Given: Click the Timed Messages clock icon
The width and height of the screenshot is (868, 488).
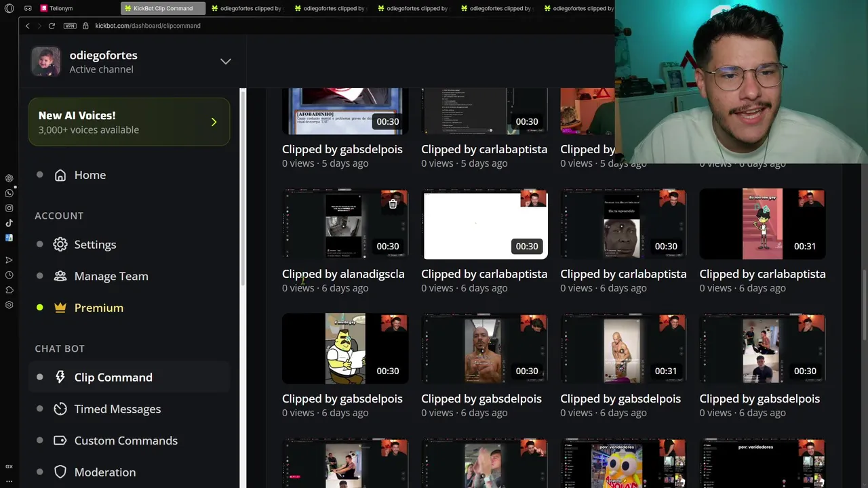Looking at the screenshot, I should pyautogui.click(x=60, y=409).
